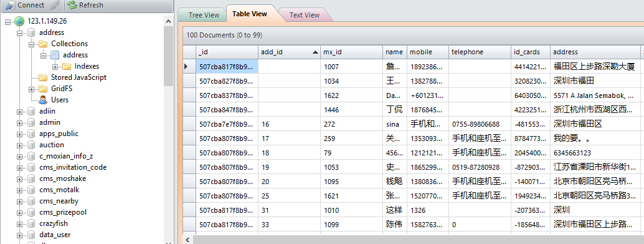Screen dimensions: 644x244
Task: Sort by the mobile column header
Action: pyautogui.click(x=427, y=52)
